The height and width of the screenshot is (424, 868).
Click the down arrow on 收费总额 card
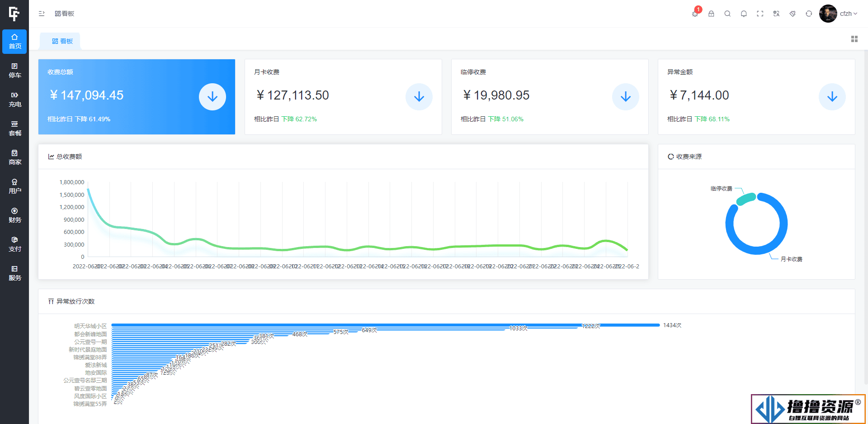point(212,97)
